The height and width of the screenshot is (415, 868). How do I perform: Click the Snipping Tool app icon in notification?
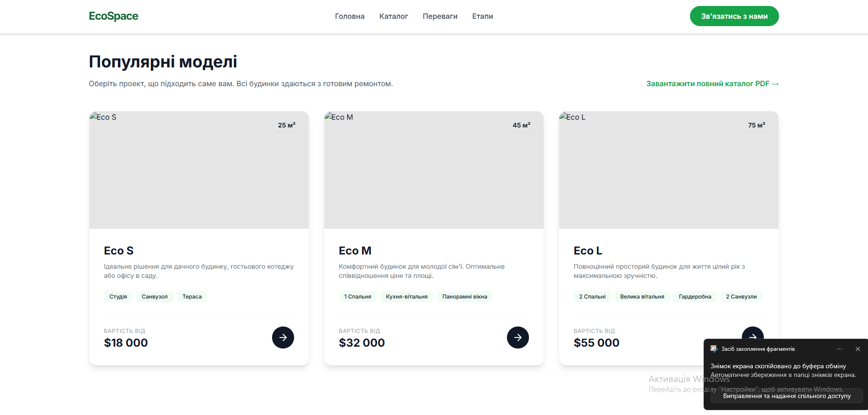(714, 349)
